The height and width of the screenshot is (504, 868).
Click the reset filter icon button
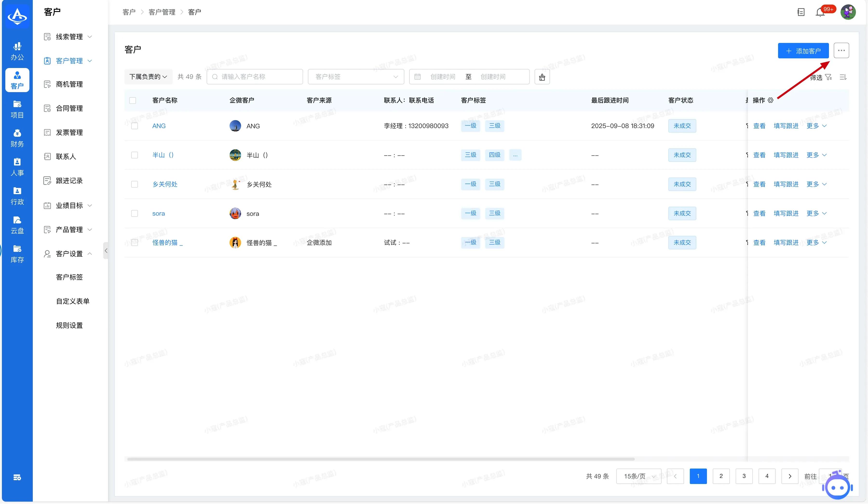pyautogui.click(x=542, y=77)
